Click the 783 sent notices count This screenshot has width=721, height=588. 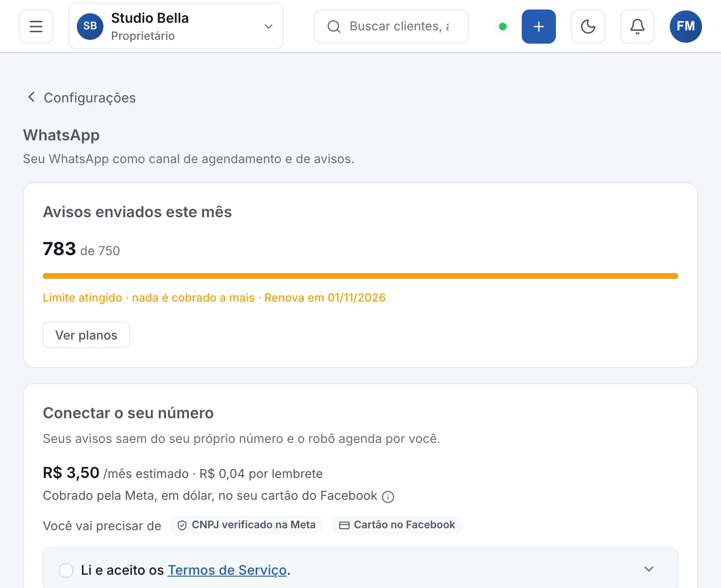point(59,249)
